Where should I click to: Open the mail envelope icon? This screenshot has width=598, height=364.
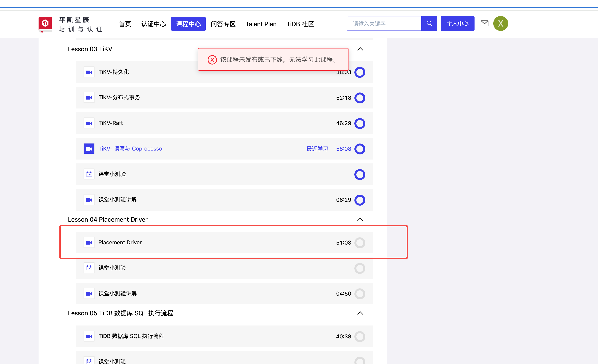(484, 23)
